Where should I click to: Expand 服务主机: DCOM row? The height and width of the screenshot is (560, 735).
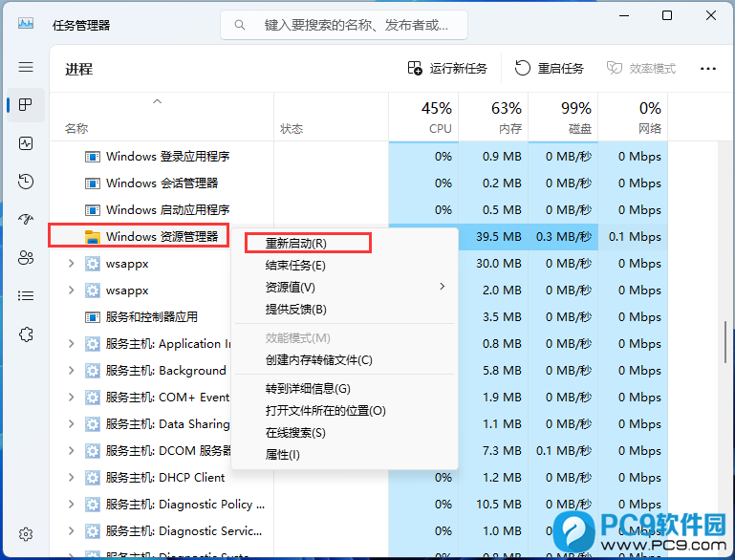coord(71,450)
